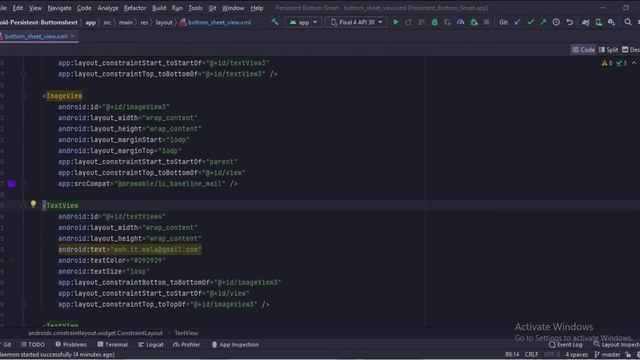
Task: Click the Stop square icon
Action: click(487, 22)
